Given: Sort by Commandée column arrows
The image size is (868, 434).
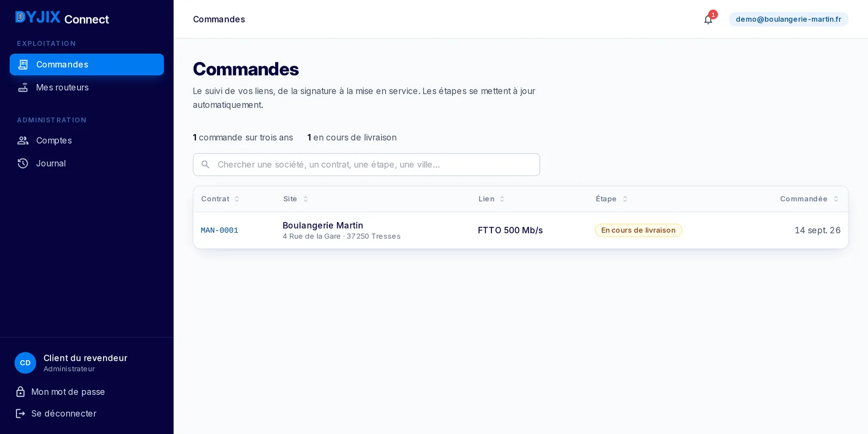Looking at the screenshot, I should tap(836, 199).
